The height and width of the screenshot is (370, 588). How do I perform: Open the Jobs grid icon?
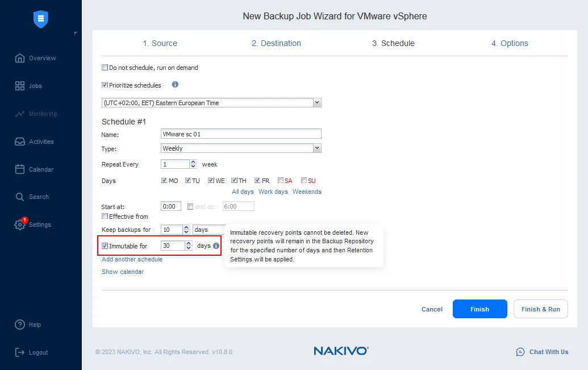pos(20,86)
